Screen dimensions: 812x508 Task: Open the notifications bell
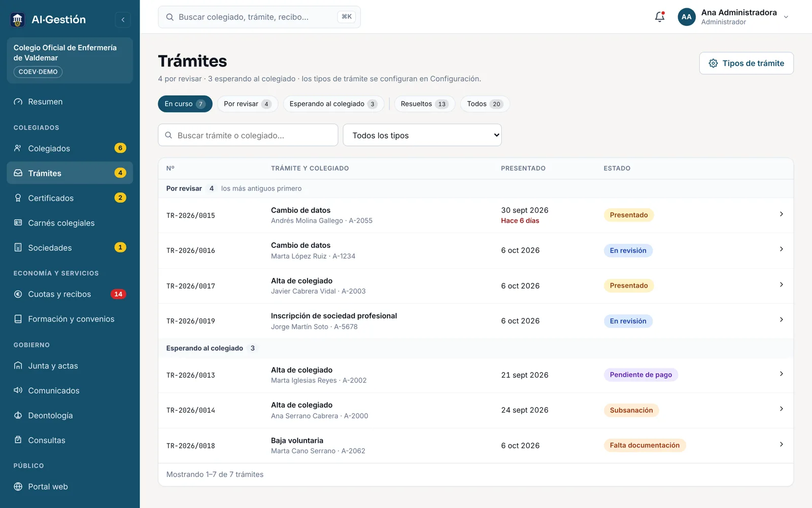click(x=660, y=17)
